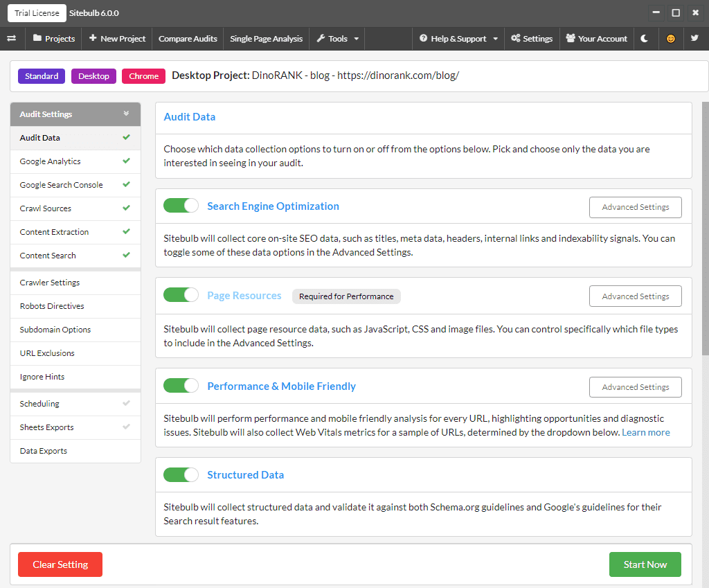Click the Structured Data heading
This screenshot has width=709, height=588.
(x=246, y=475)
